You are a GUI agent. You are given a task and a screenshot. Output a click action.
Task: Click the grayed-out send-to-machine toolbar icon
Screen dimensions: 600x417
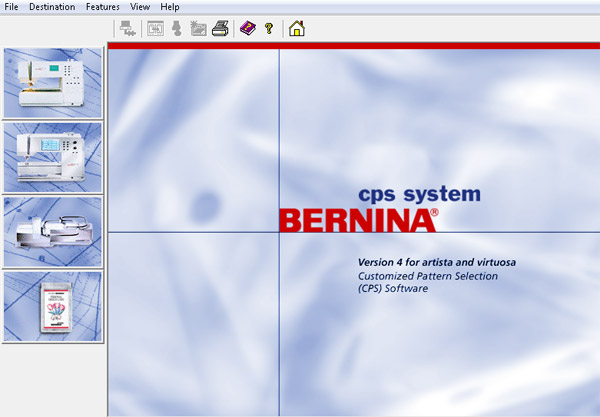[127, 29]
